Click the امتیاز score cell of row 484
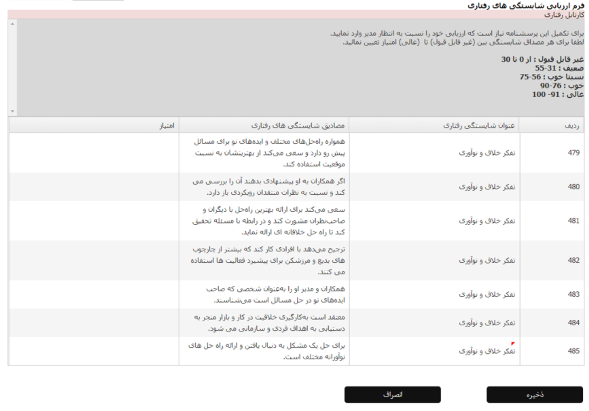Screen dimensions: 589x411 pos(94,323)
